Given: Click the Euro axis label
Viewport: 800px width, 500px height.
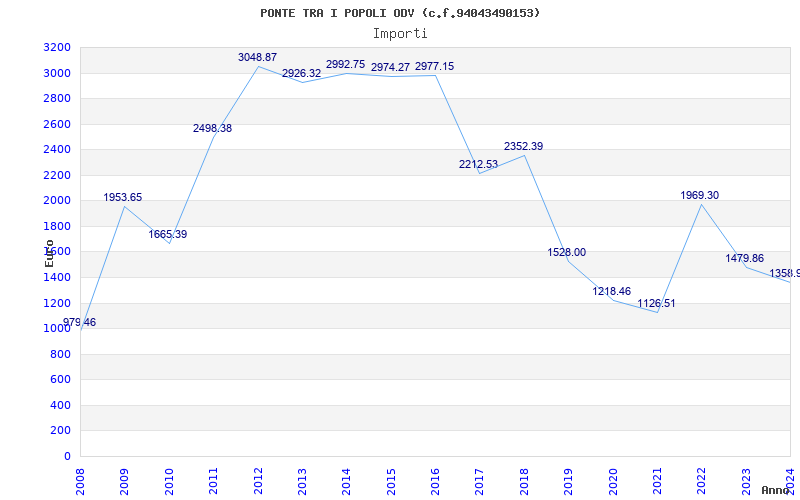Looking at the screenshot, I should coord(49,253).
